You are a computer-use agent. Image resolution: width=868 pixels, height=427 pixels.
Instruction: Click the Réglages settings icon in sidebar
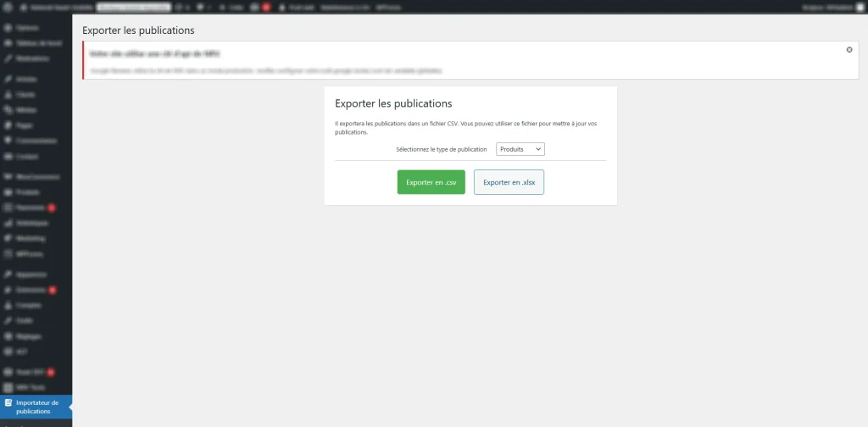(x=8, y=336)
